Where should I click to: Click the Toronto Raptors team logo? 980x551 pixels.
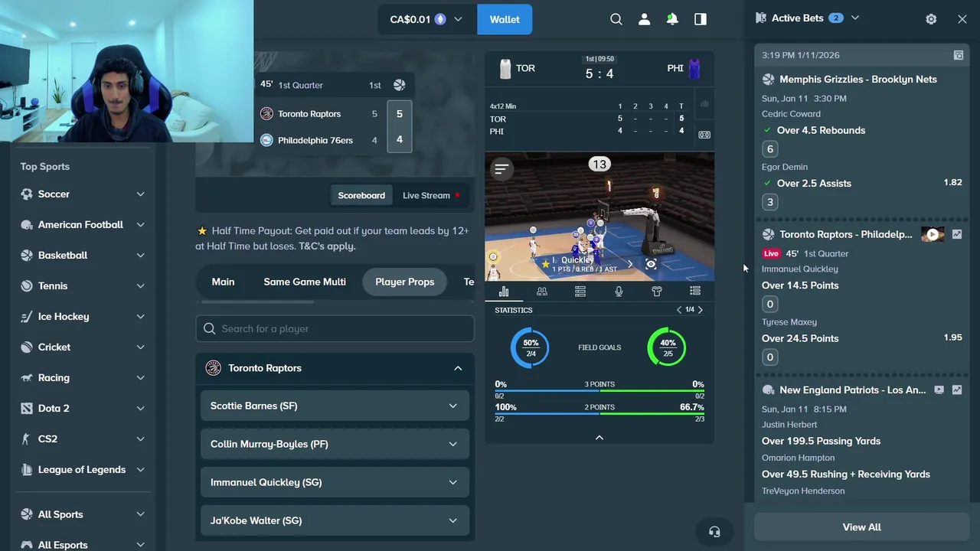[x=266, y=113]
